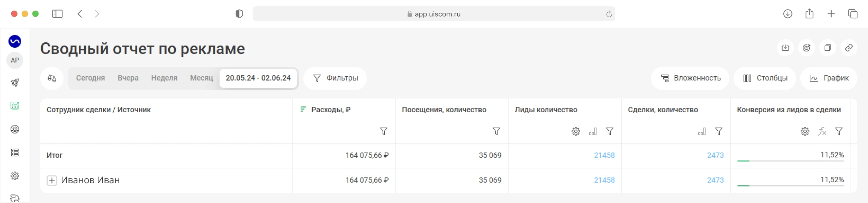Image resolution: width=868 pixels, height=203 pixels.
Task: Select the Неделя period tab
Action: point(164,78)
